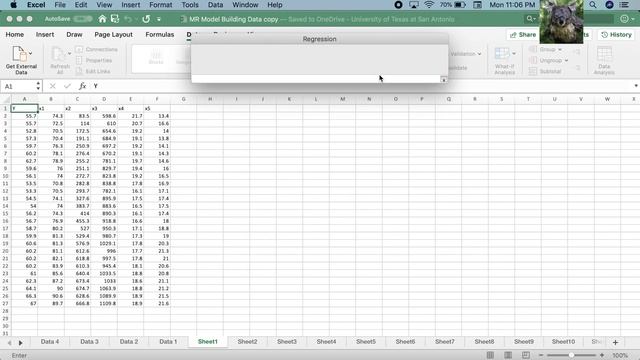Click the Regression dialog range input field
This screenshot has height=360, width=640.
(316, 79)
